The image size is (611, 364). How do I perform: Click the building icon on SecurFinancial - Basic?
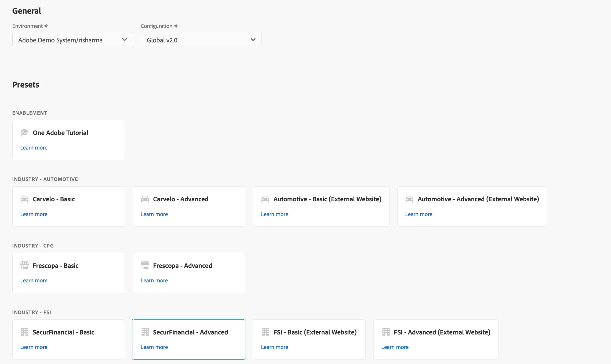[24, 332]
